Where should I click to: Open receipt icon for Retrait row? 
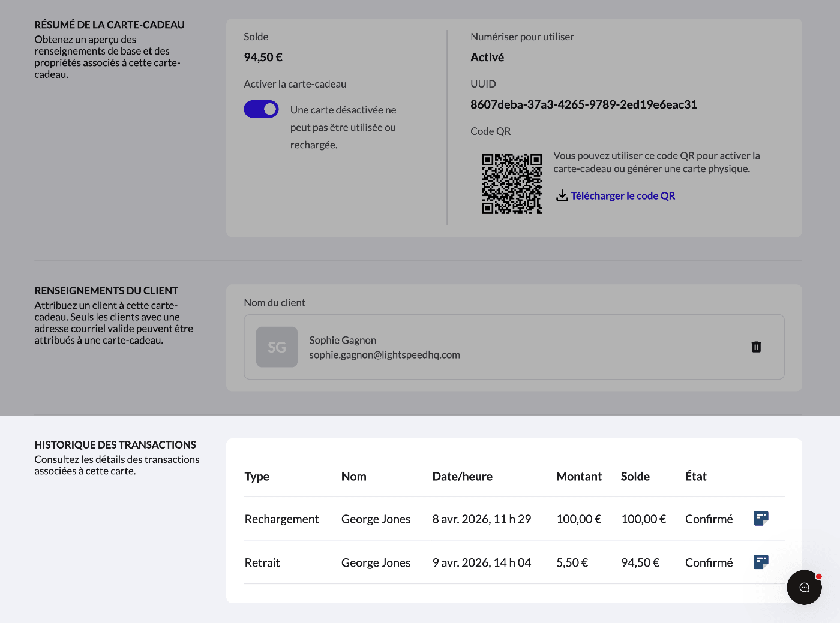click(x=761, y=562)
